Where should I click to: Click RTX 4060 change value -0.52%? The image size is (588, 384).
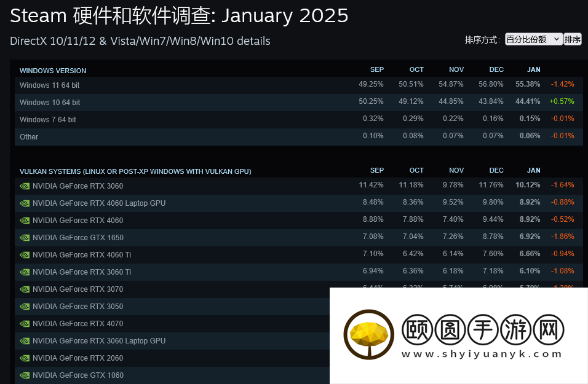pyautogui.click(x=562, y=219)
